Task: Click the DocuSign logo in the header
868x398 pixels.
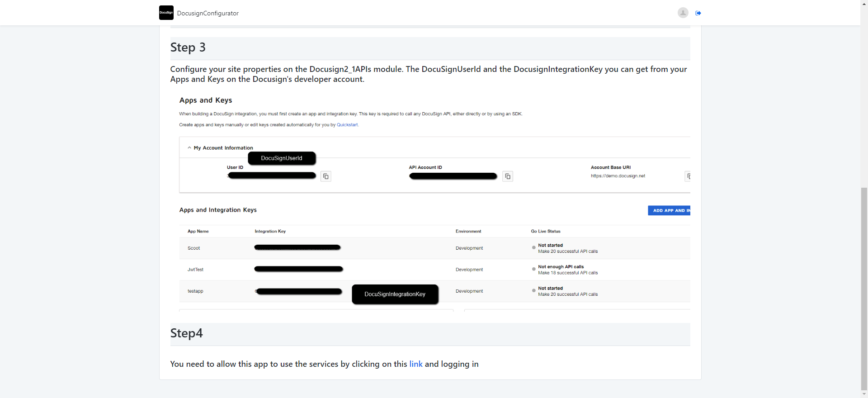Action: (x=166, y=13)
